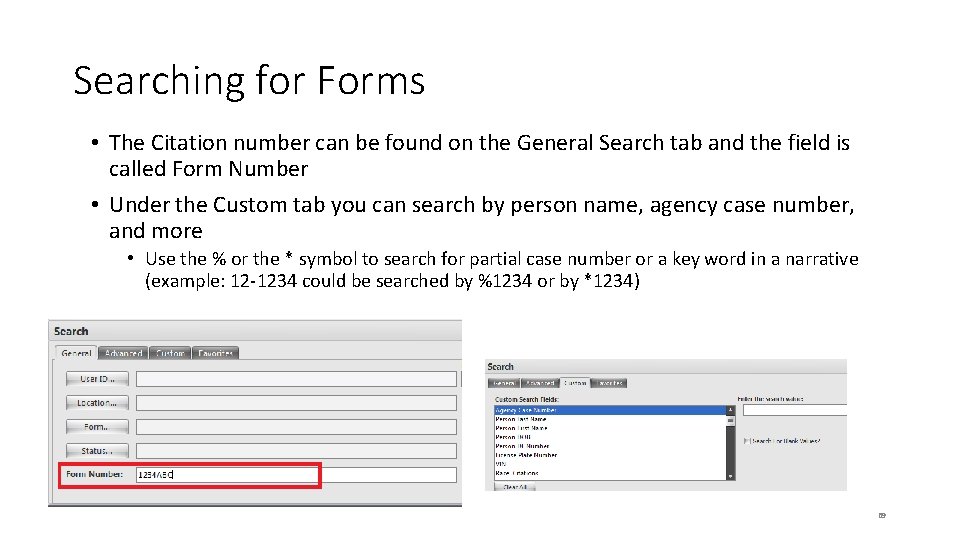
Task: Select Person DL Number in Custom Search Fields
Action: click(610, 446)
